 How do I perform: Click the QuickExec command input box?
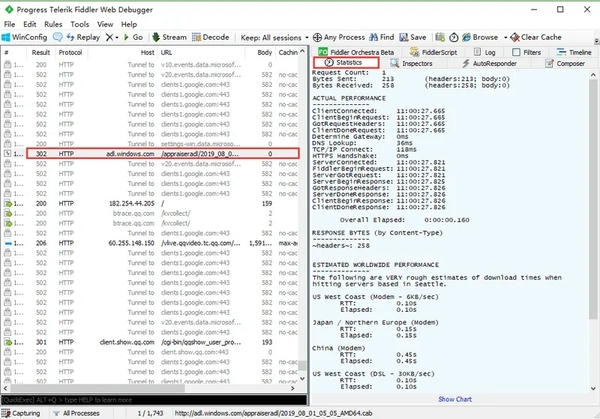pyautogui.click(x=154, y=400)
